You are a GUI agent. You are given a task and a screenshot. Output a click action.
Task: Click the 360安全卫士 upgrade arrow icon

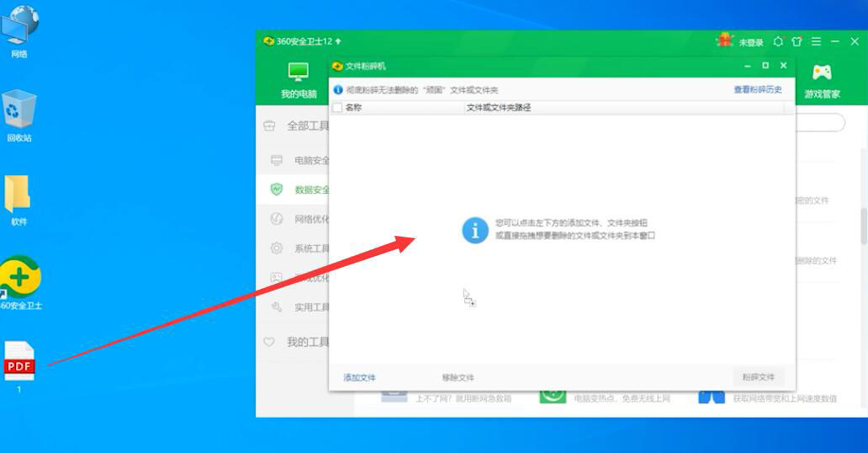pyautogui.click(x=338, y=41)
